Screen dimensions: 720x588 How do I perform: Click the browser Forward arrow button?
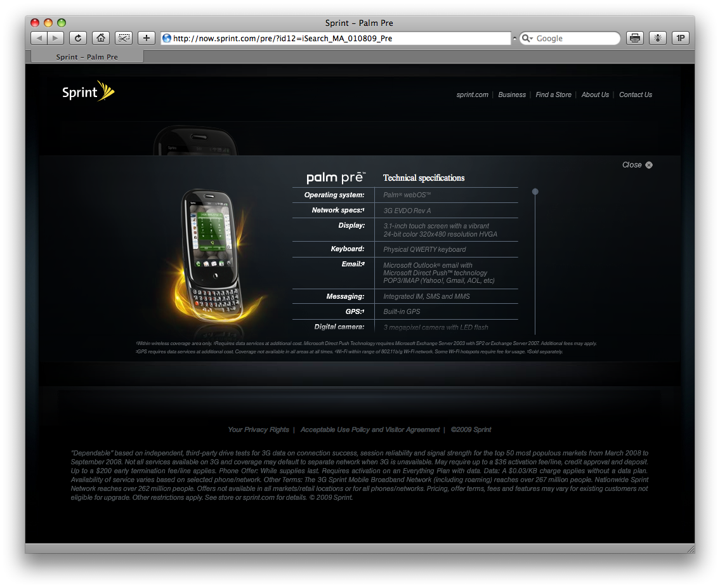(55, 38)
